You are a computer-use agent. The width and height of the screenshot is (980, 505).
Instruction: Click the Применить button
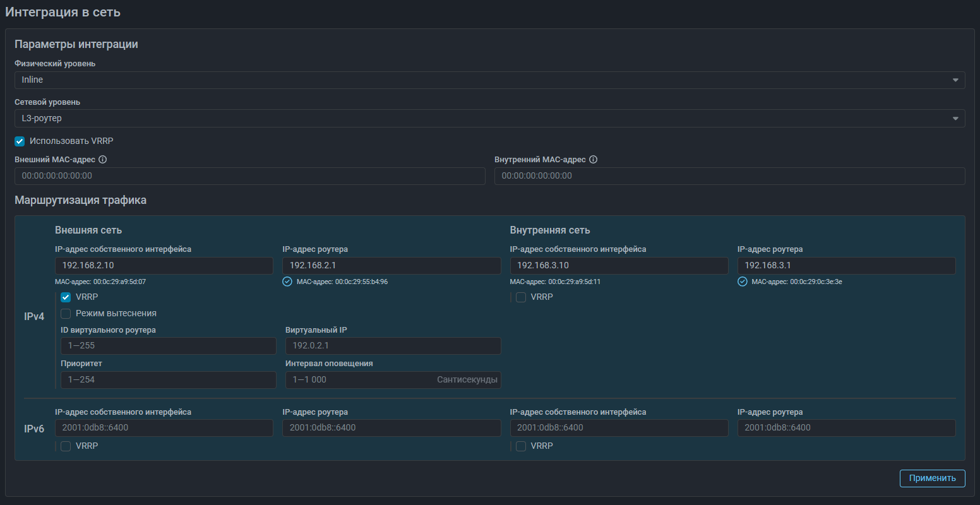click(932, 478)
